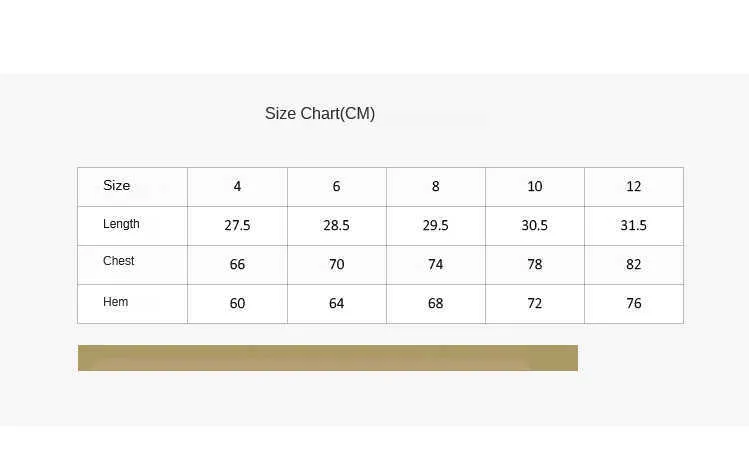Select the Size row header cell
This screenshot has width=749, height=457.
pos(132,187)
